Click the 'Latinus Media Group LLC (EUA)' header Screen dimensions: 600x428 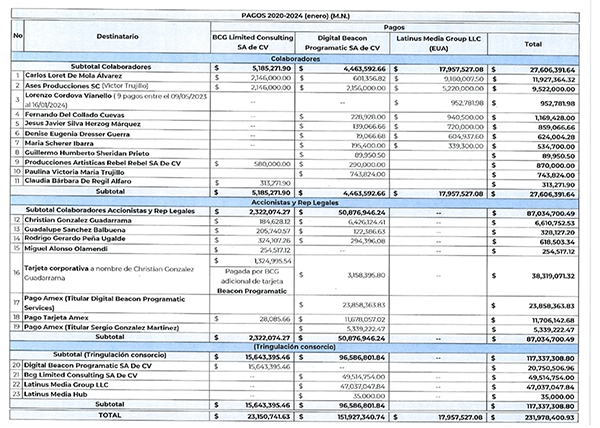tap(438, 41)
